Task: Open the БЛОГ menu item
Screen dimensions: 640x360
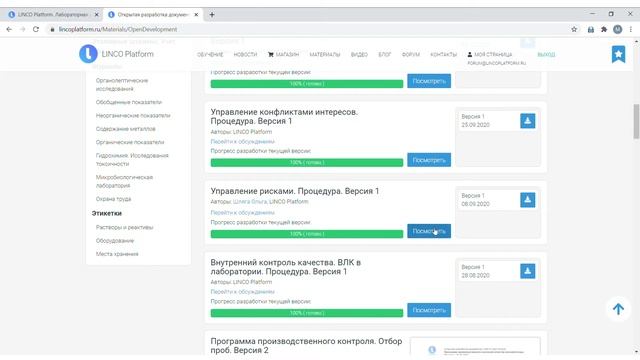Action: click(384, 54)
